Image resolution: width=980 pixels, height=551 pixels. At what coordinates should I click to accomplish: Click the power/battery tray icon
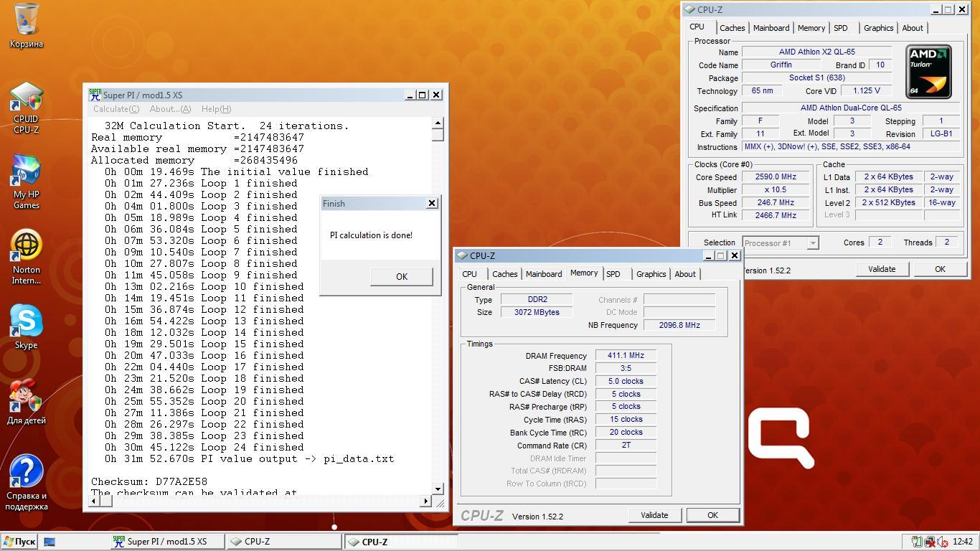916,542
